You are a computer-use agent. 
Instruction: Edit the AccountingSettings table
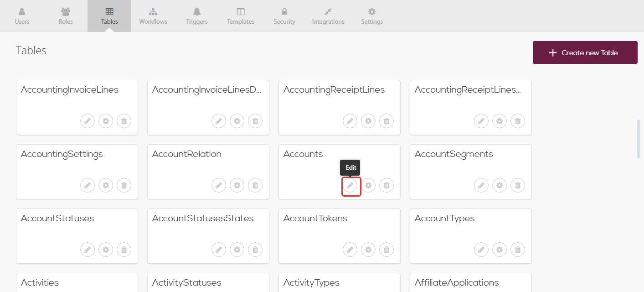[x=88, y=185]
